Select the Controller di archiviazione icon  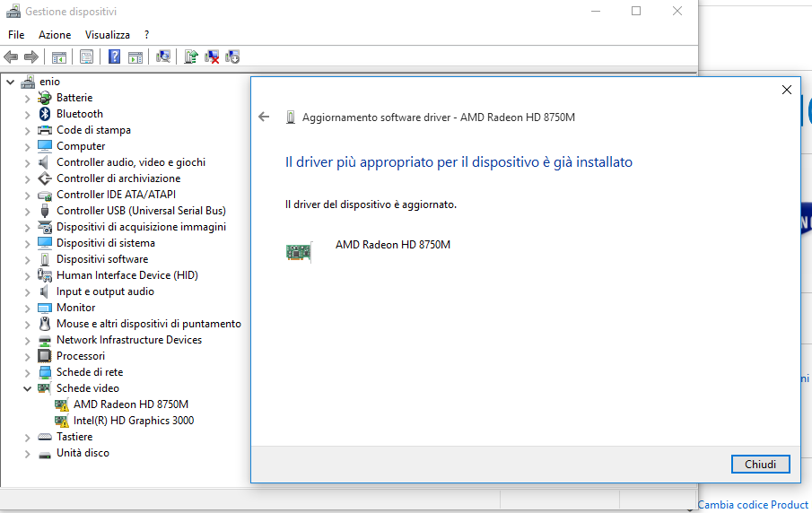(45, 178)
